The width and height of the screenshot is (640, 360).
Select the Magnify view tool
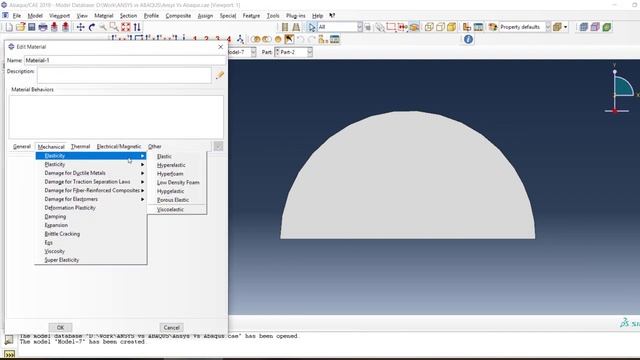tap(103, 27)
